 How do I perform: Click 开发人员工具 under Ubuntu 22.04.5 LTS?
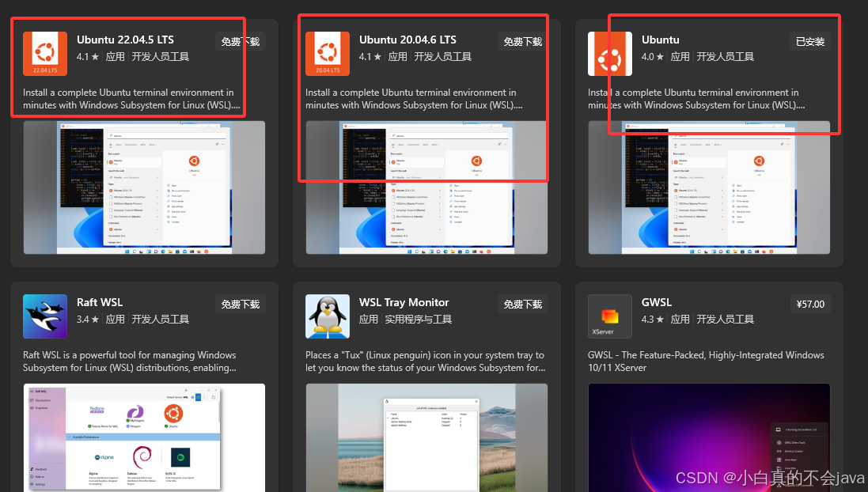pyautogui.click(x=161, y=56)
